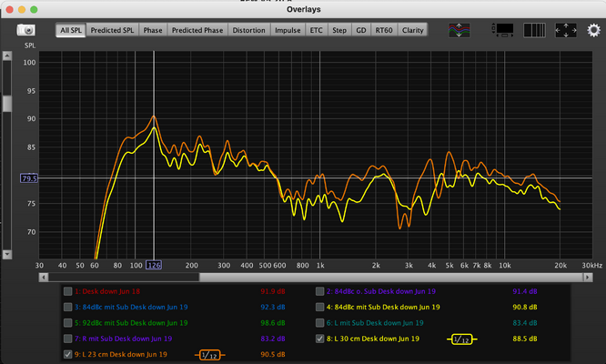Click the '1: Desk down Jun 18' label
This screenshot has width=606, height=364.
click(x=107, y=291)
